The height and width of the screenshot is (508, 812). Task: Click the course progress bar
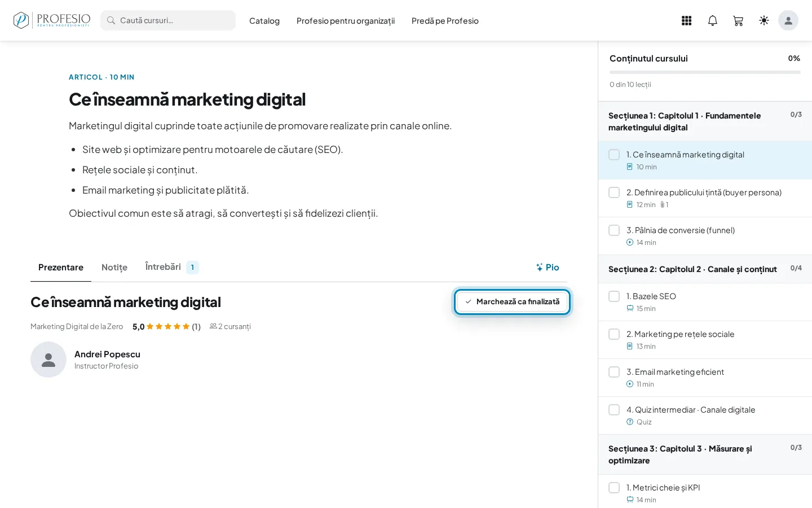705,72
